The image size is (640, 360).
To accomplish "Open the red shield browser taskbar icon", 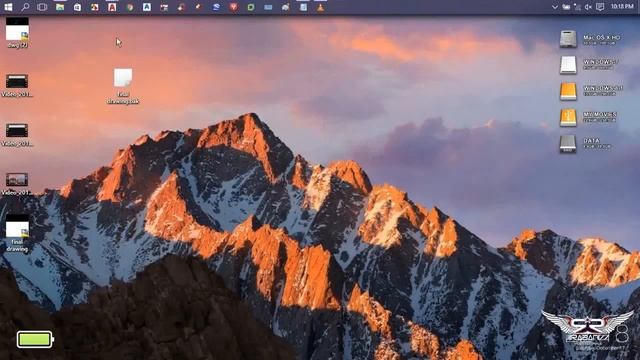I will [233, 7].
